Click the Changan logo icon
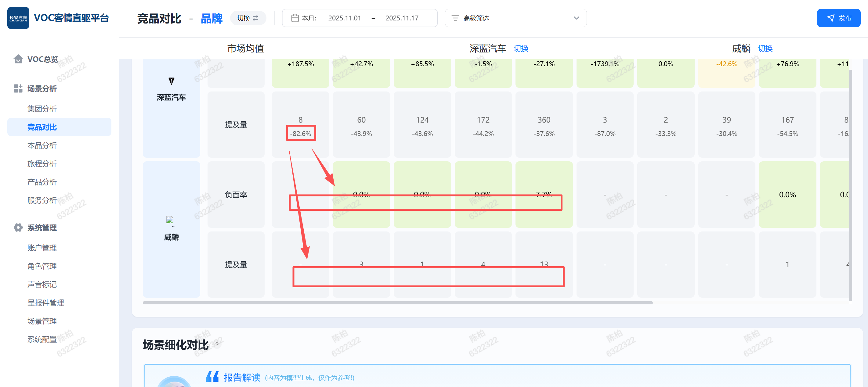Screen dimensions: 868x387 (18, 18)
